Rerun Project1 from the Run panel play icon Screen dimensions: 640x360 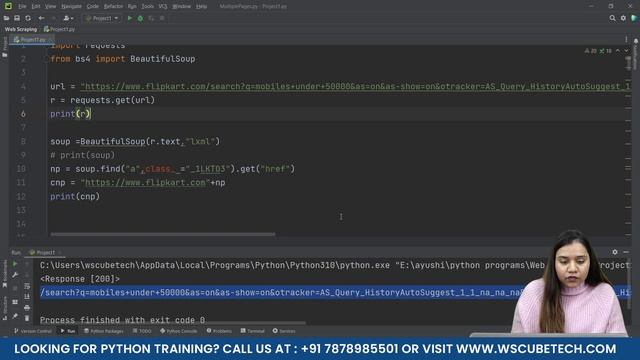(x=15, y=264)
